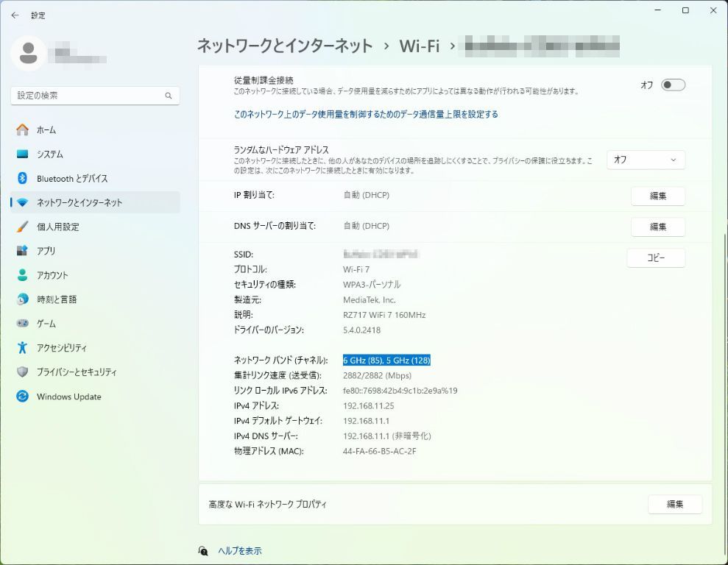Edit 高度な Wi-Fi ネットワーク プロパティ
The image size is (728, 565).
[x=674, y=505]
